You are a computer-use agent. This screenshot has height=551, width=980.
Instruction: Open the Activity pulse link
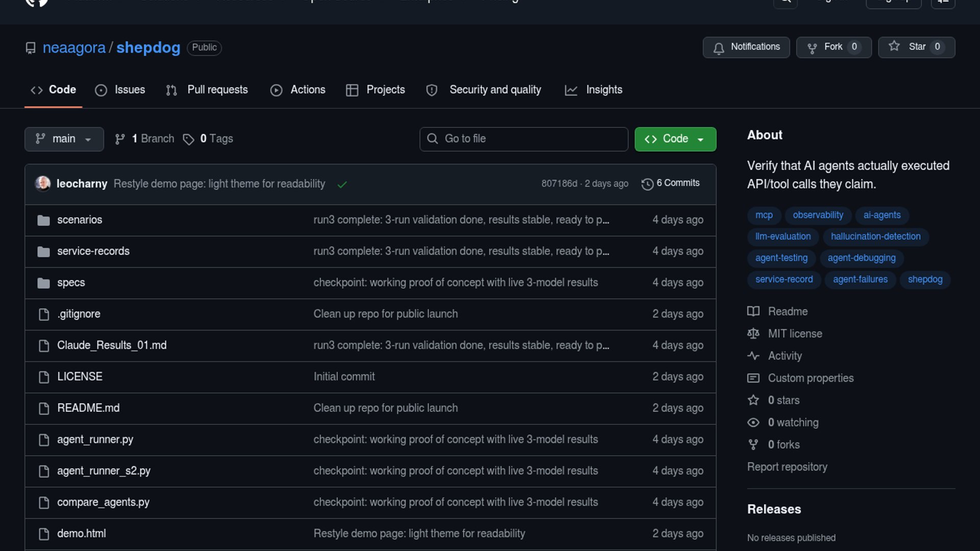[785, 356]
